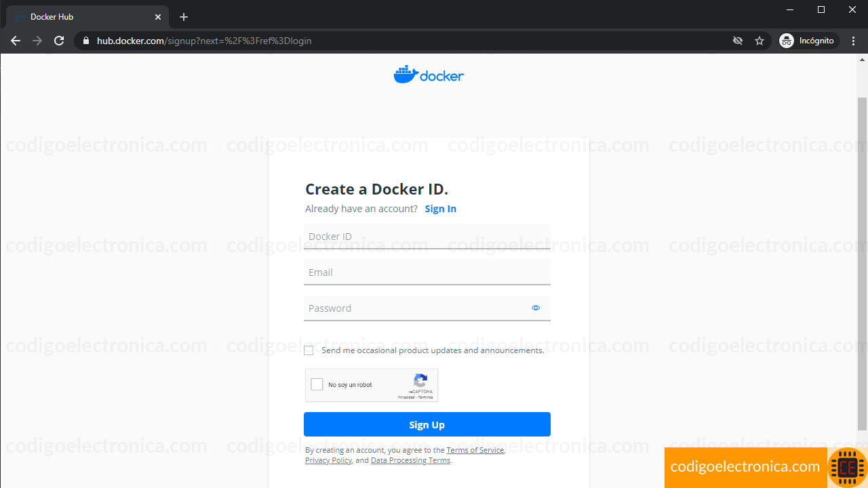Click the reCAPTCHA logo icon
This screenshot has height=488, width=868.
coord(420,381)
